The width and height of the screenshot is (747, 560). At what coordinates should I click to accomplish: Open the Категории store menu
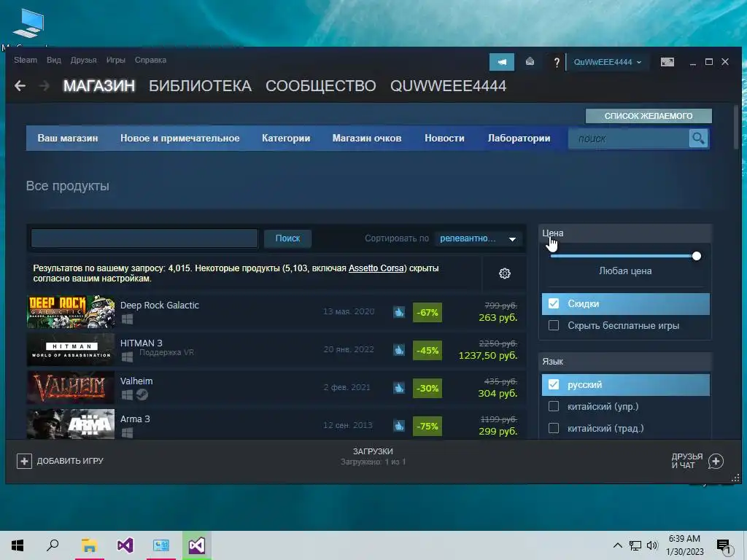point(286,138)
